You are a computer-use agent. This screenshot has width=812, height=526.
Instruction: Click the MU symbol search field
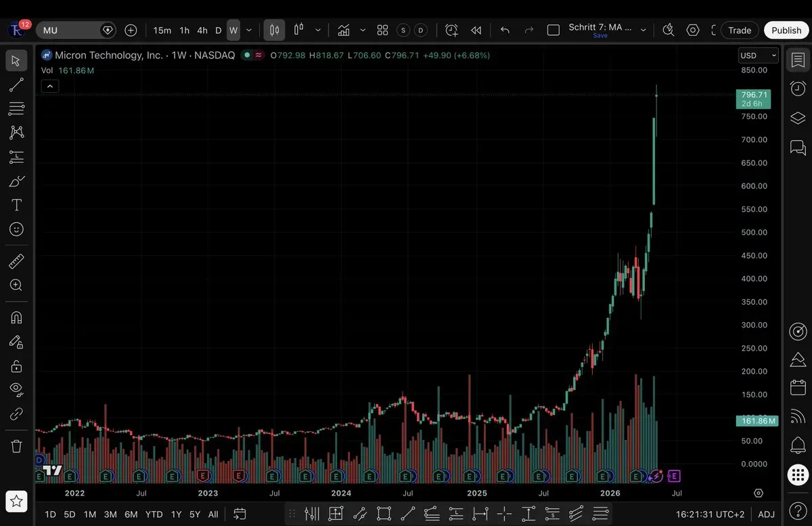pos(76,30)
